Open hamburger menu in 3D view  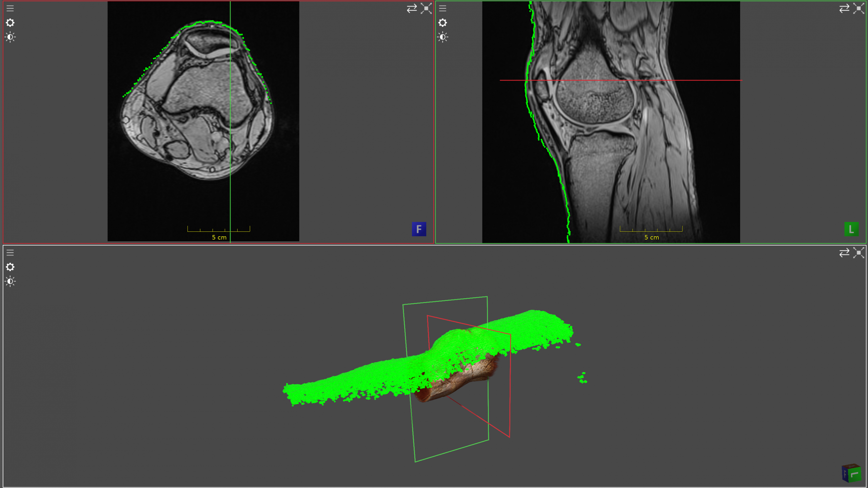tap(10, 252)
